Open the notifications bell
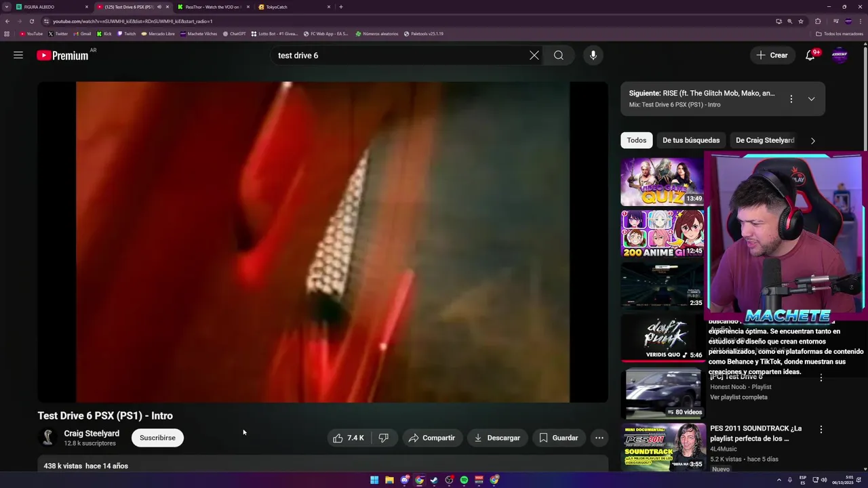868x488 pixels. [x=810, y=56]
